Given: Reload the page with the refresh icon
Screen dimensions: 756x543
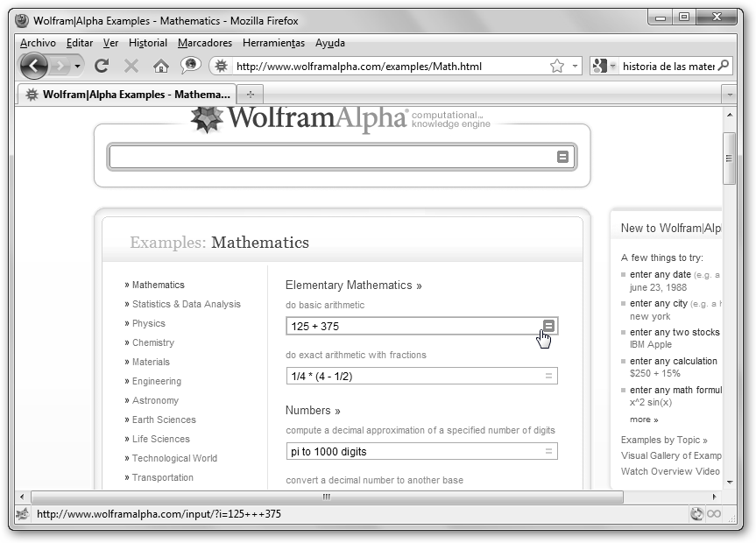Looking at the screenshot, I should point(102,66).
